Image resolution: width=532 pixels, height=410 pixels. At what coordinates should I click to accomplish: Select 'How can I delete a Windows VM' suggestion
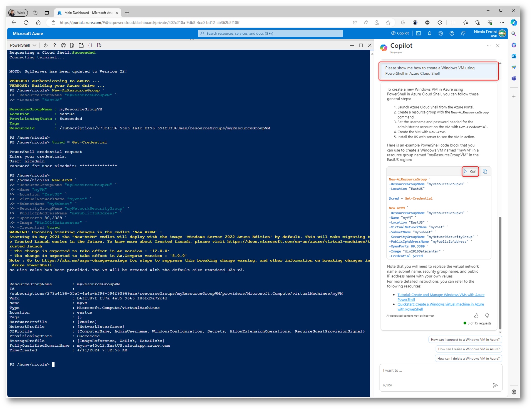[x=468, y=358]
